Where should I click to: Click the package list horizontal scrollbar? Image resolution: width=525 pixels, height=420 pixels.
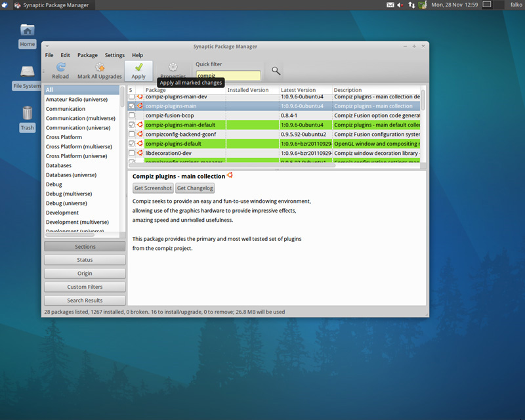[231, 165]
